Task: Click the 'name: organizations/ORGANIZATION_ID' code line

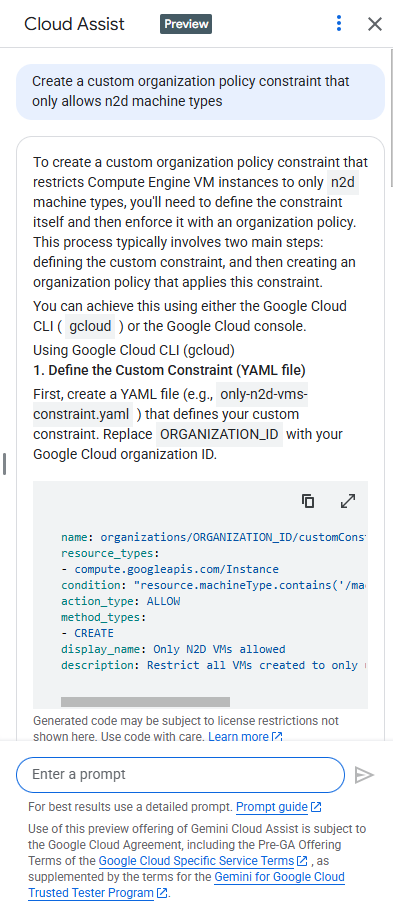Action: (x=214, y=537)
